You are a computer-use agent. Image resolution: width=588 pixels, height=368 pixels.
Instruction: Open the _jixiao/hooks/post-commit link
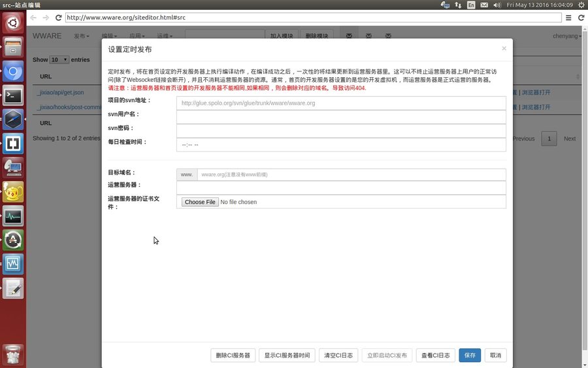(x=69, y=107)
